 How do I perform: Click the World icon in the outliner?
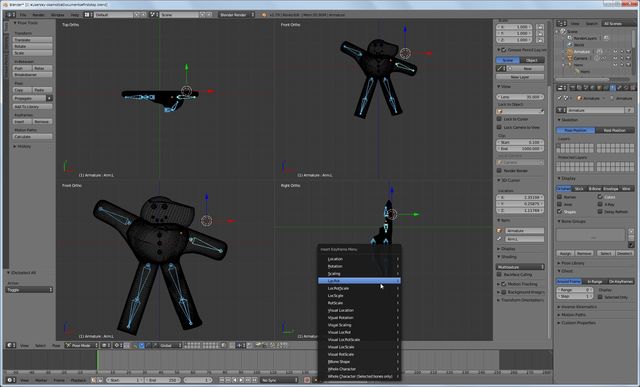(570, 45)
